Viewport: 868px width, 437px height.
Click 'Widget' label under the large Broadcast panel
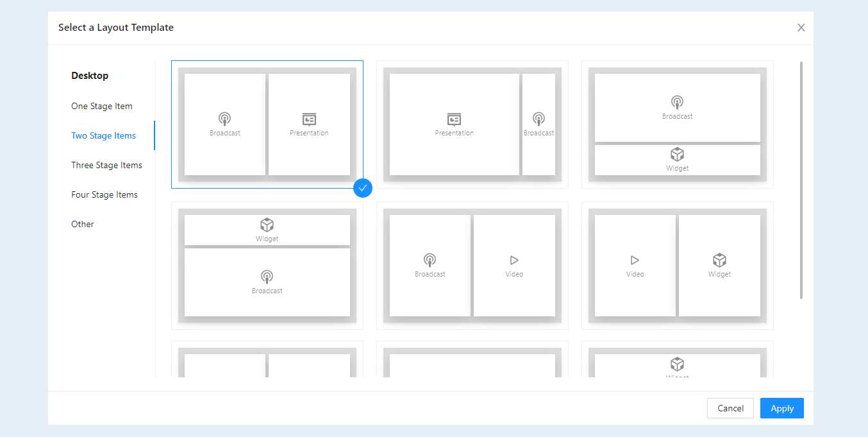click(677, 168)
